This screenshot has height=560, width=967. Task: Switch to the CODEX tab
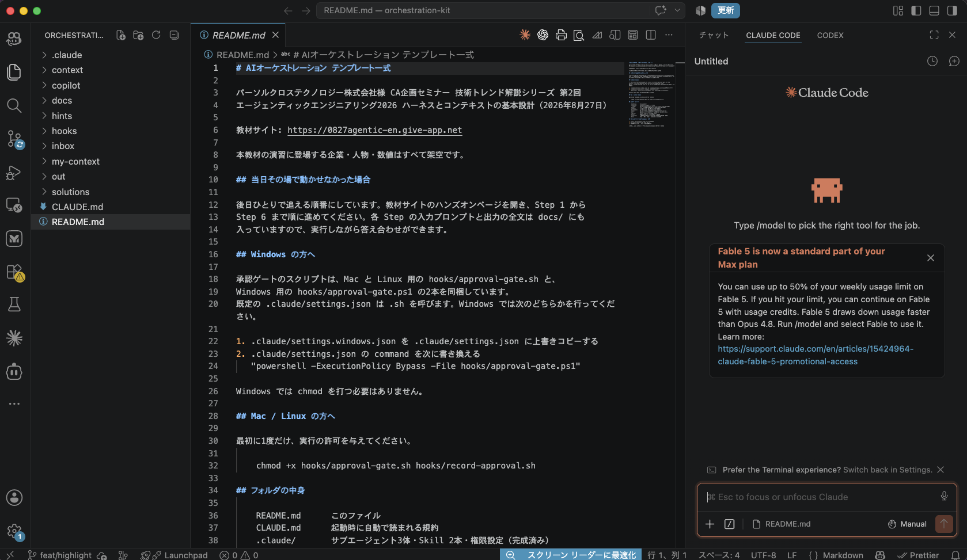coord(830,35)
